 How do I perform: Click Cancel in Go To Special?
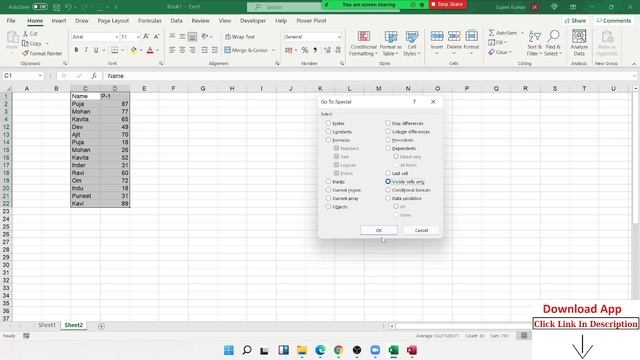click(x=421, y=230)
